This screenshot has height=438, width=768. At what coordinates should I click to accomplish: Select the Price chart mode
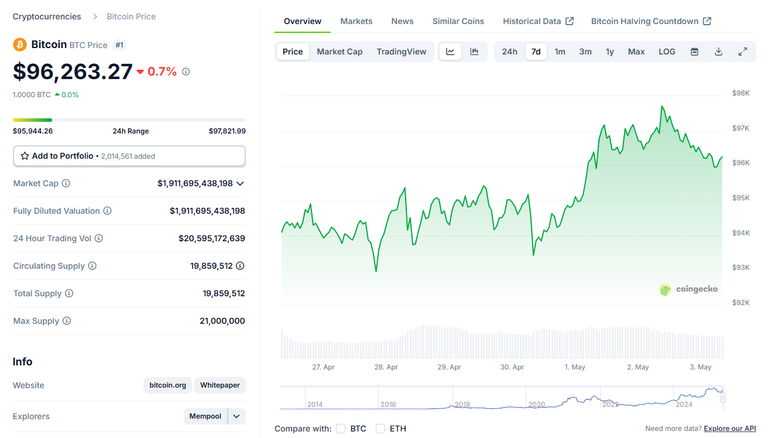tap(292, 51)
